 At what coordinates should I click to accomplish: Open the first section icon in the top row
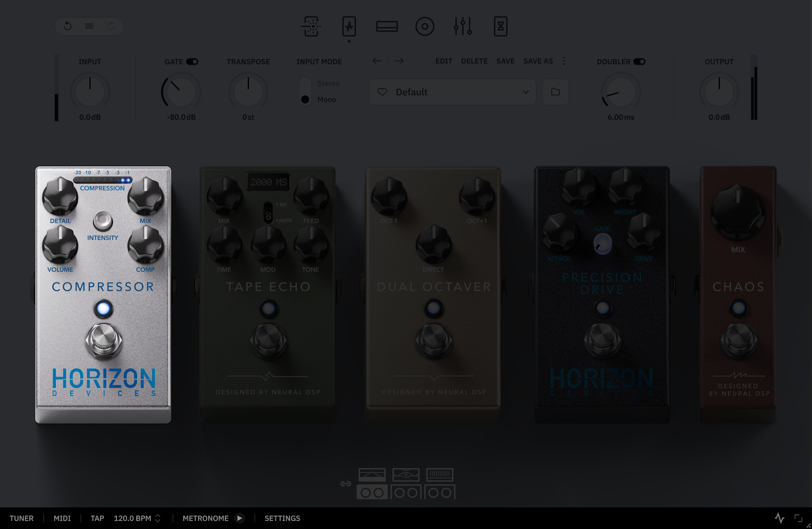(311, 26)
